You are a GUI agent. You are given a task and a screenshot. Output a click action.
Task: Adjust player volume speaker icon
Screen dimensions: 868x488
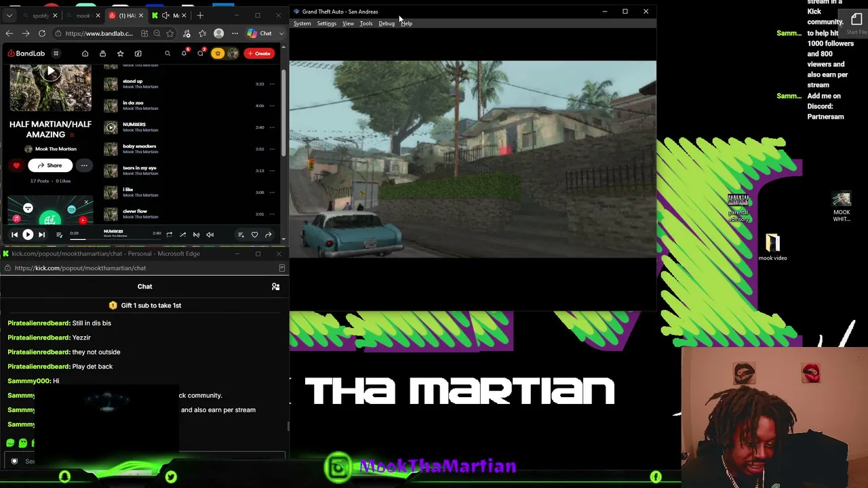[x=210, y=235]
